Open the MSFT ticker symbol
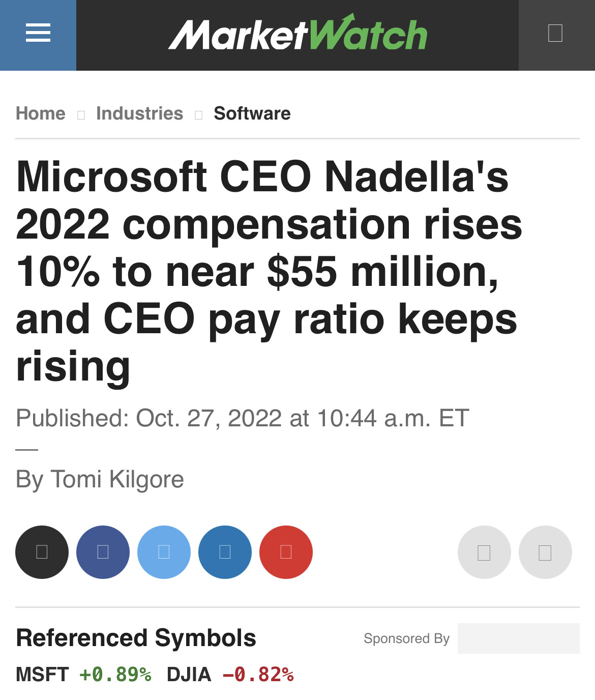 tap(42, 675)
